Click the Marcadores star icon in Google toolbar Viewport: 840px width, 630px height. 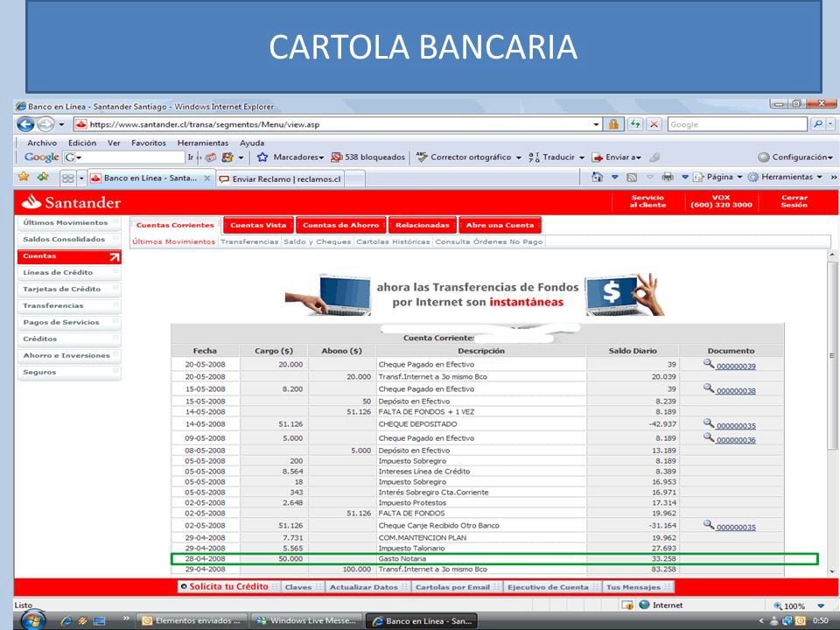click(x=262, y=157)
